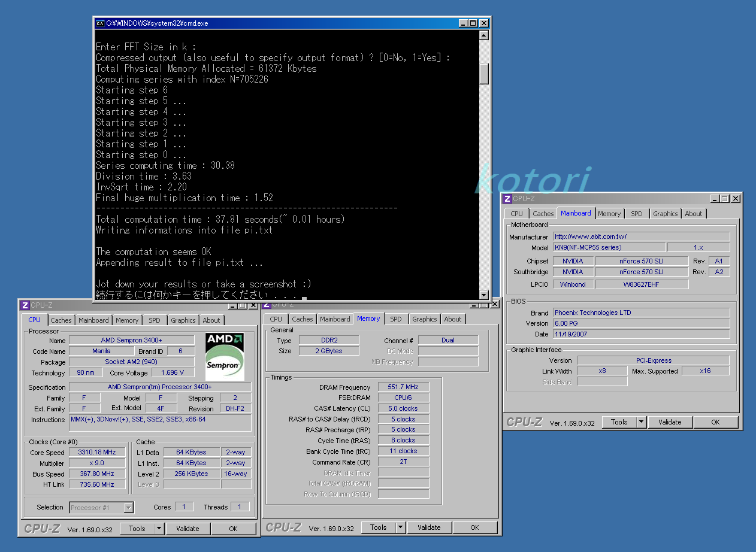Open SPD tab in Mainboard window
The image size is (756, 552).
[637, 214]
